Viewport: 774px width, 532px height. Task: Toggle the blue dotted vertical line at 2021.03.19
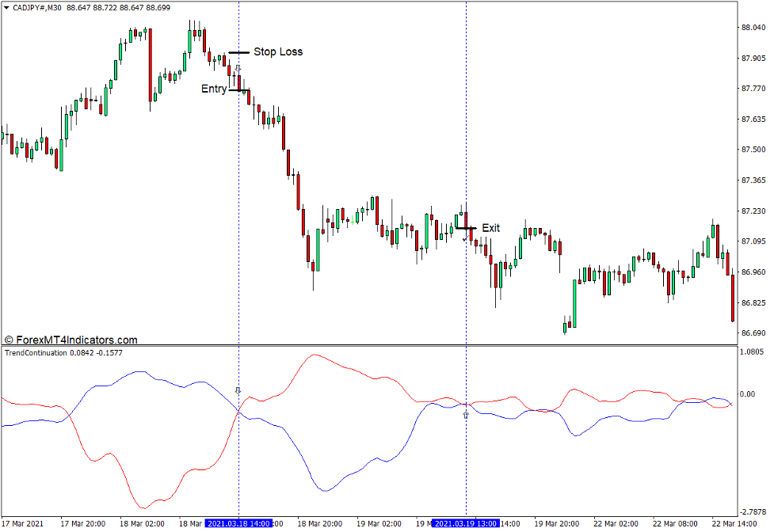467,158
